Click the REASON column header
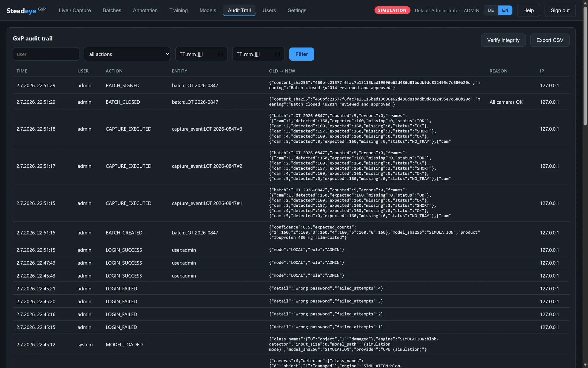The image size is (588, 368). pyautogui.click(x=498, y=71)
